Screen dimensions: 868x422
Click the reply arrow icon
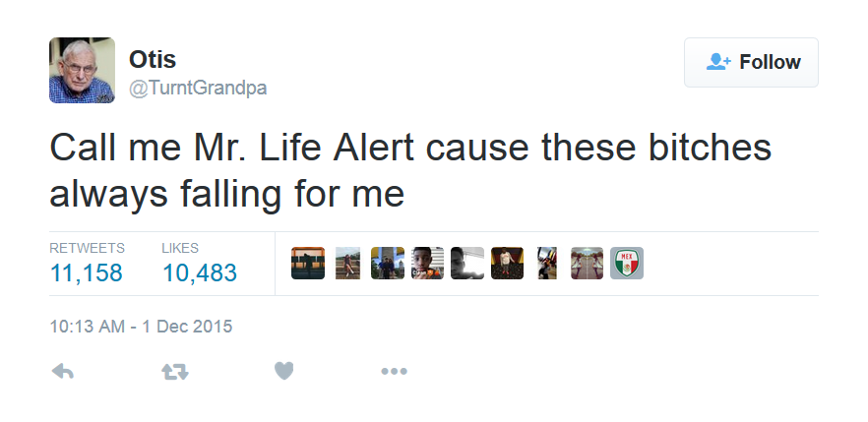tap(63, 371)
